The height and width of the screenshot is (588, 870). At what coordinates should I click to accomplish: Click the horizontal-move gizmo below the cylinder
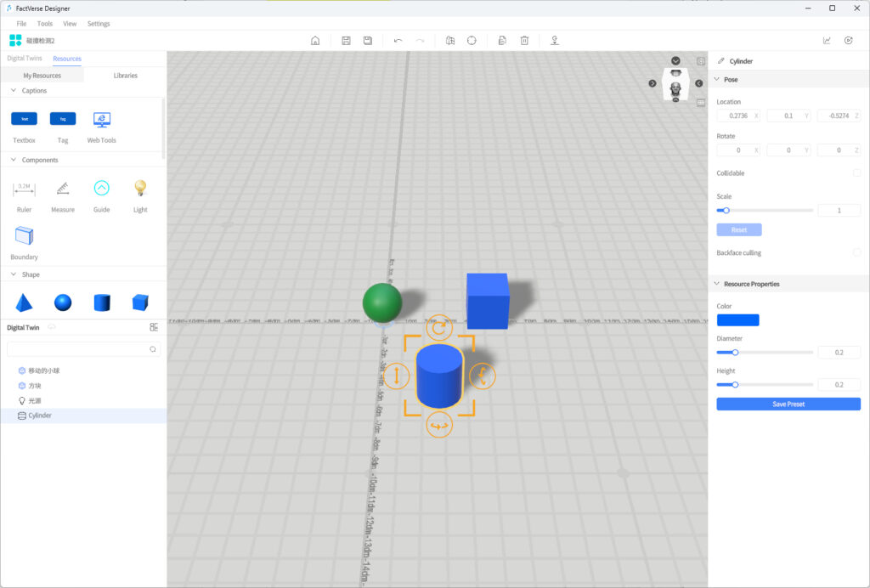pyautogui.click(x=439, y=426)
